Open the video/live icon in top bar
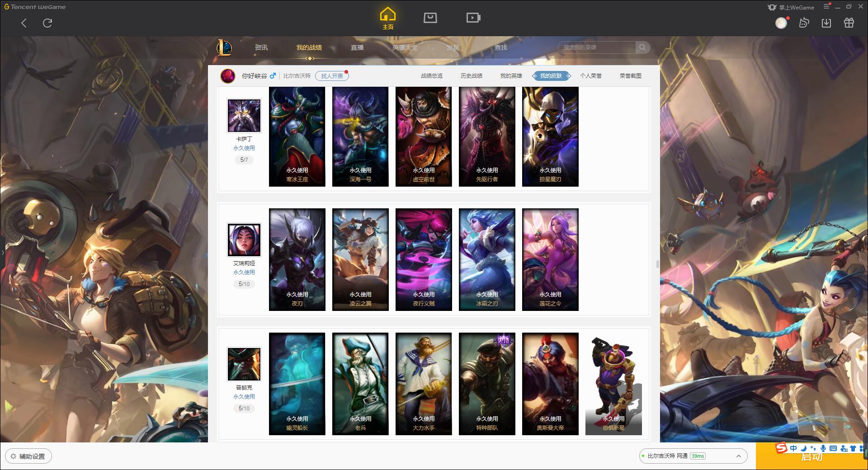The width and height of the screenshot is (868, 470). (x=473, y=18)
